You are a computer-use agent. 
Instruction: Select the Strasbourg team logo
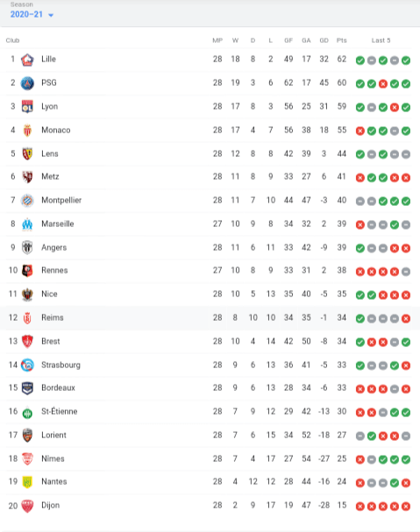click(x=27, y=365)
